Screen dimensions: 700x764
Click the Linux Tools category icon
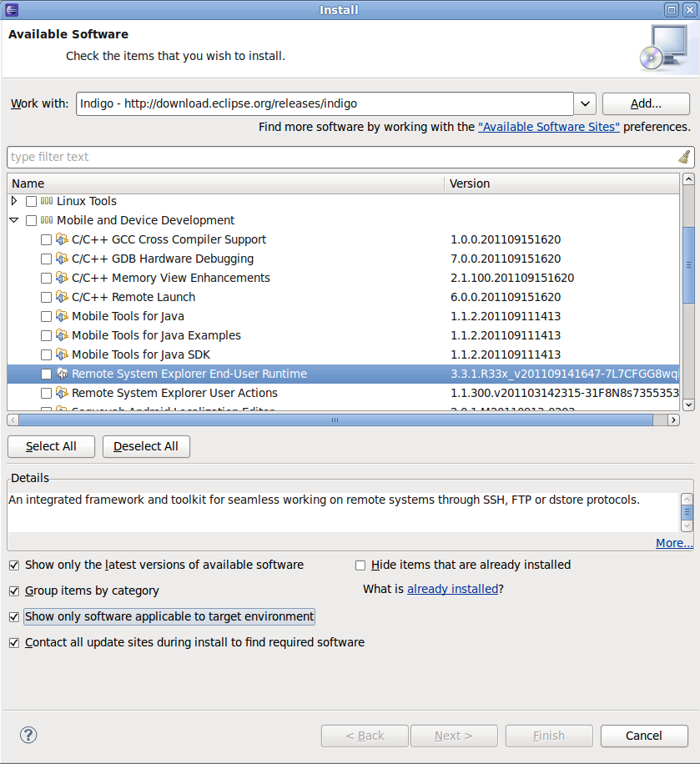(x=47, y=201)
